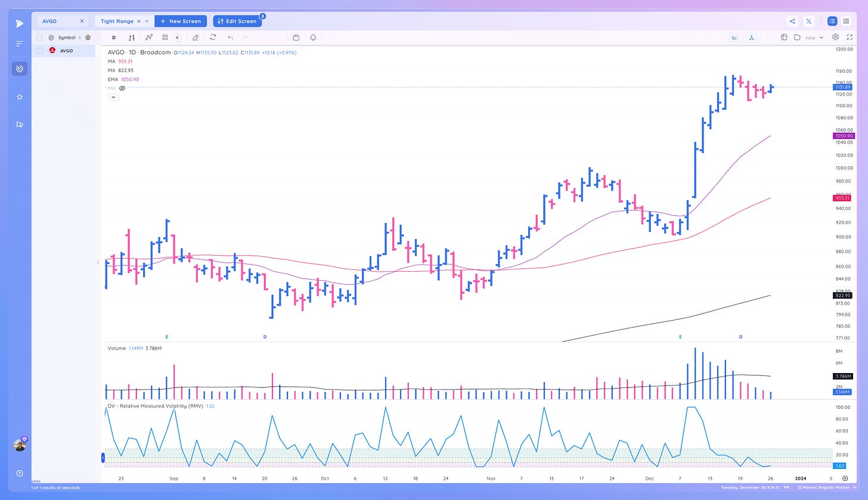Image resolution: width=868 pixels, height=500 pixels.
Task: Open the user profile avatar
Action: 20,445
